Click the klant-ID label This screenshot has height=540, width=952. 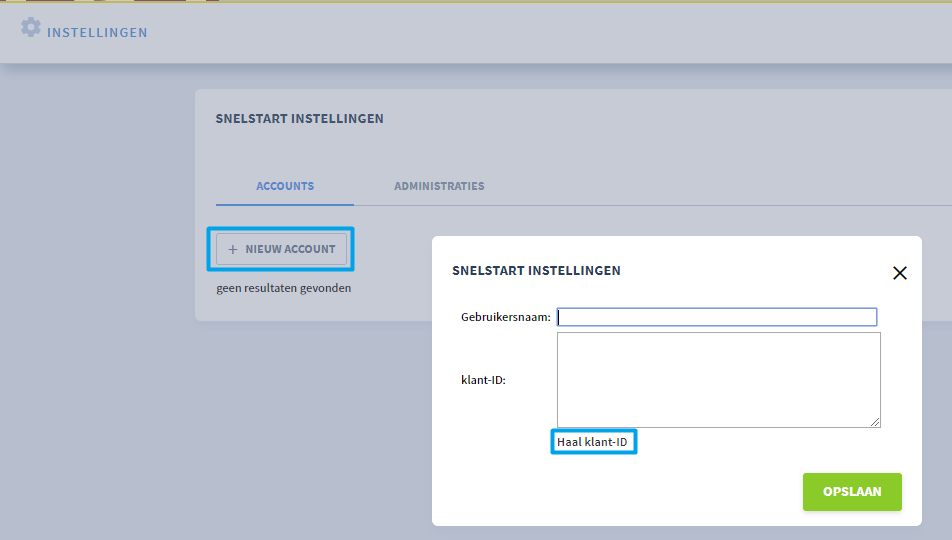tap(483, 380)
